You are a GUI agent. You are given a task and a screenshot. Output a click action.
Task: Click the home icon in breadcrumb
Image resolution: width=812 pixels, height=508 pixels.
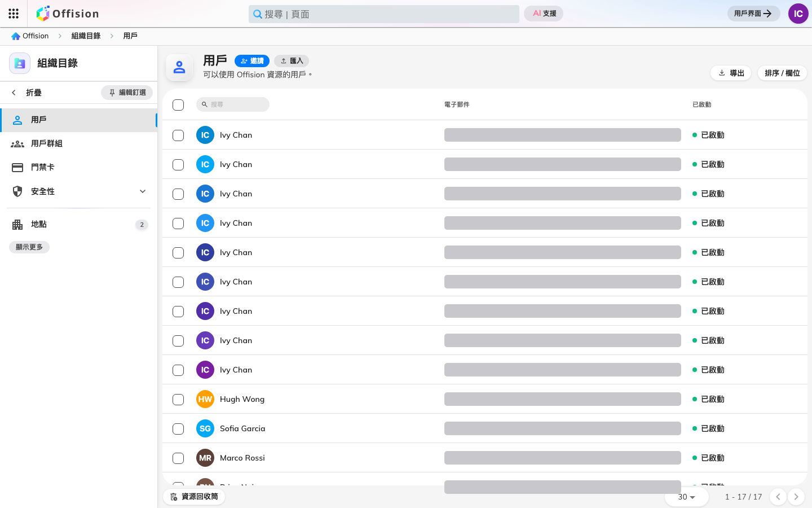(x=16, y=36)
